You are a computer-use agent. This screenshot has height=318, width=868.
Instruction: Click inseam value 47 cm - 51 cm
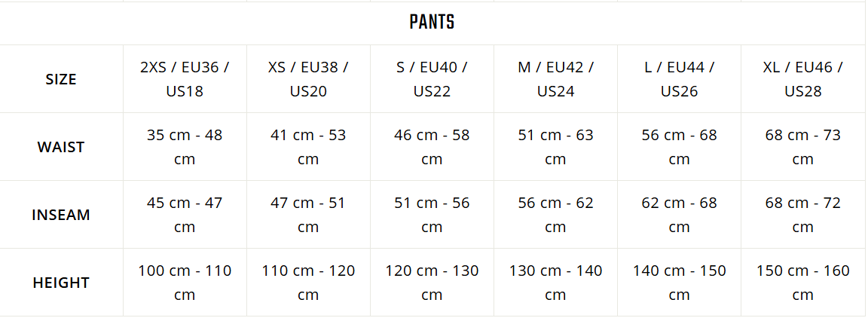tap(308, 215)
